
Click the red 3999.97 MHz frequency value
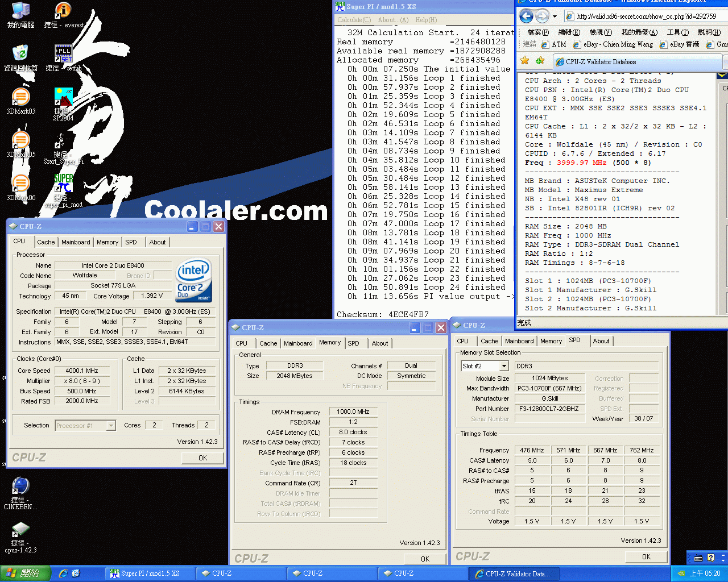pos(581,163)
